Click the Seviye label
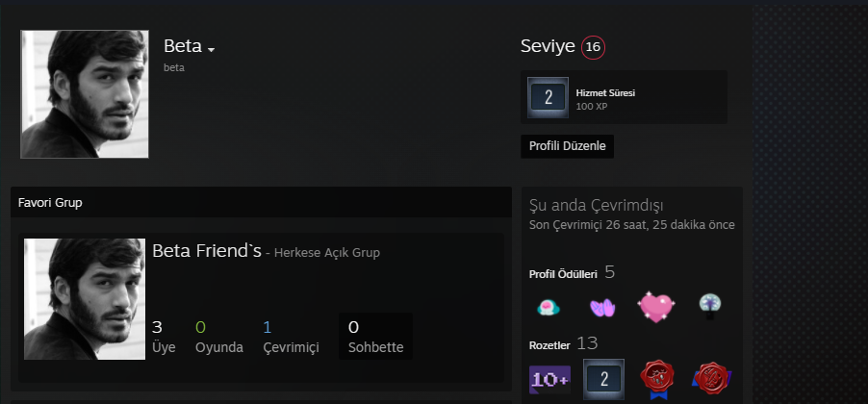 (x=548, y=47)
